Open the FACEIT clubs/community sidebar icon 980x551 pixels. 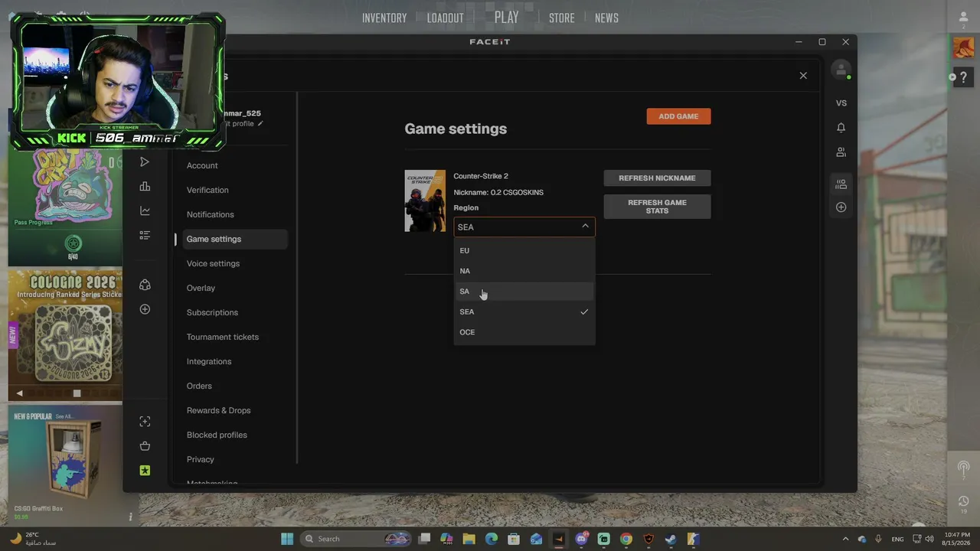(145, 285)
